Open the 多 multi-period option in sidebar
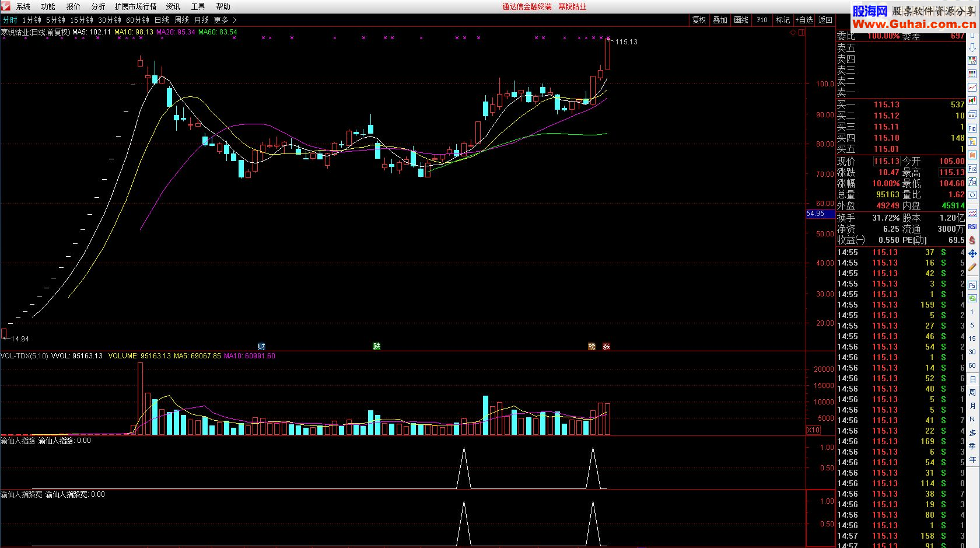This screenshot has width=980, height=548. point(972,432)
